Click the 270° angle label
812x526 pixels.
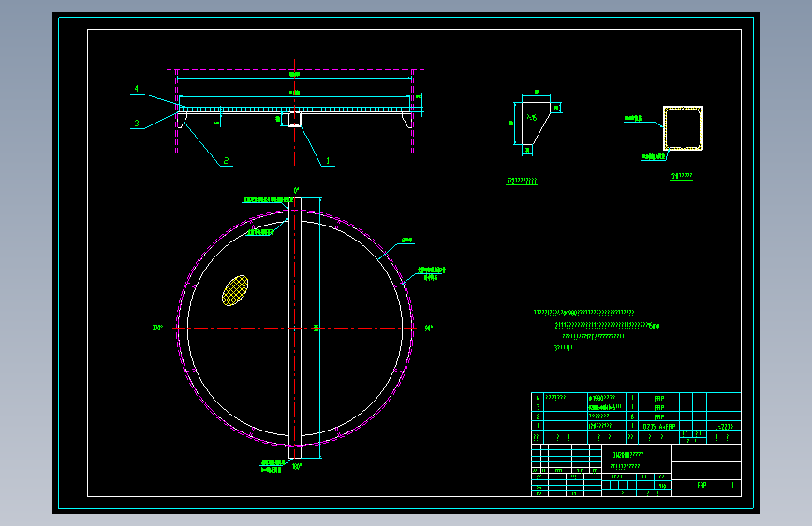coord(158,328)
